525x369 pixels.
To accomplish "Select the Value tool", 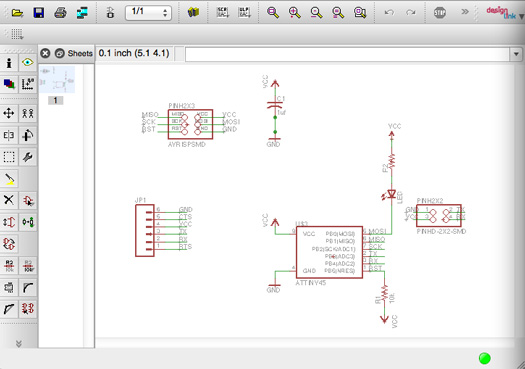I will [x=27, y=266].
